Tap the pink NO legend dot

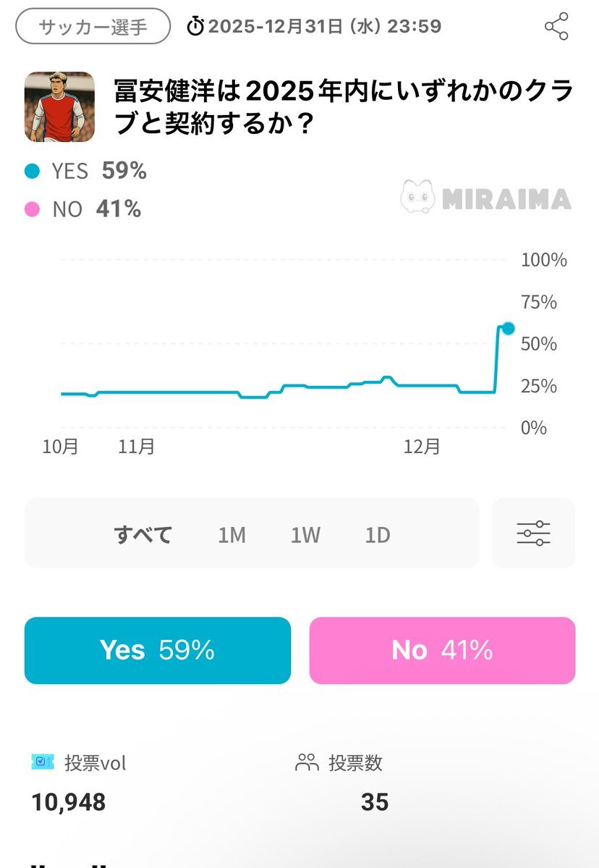(32, 210)
